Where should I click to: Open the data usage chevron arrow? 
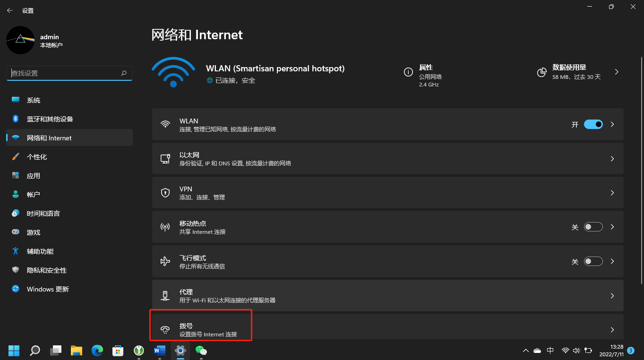(x=617, y=72)
